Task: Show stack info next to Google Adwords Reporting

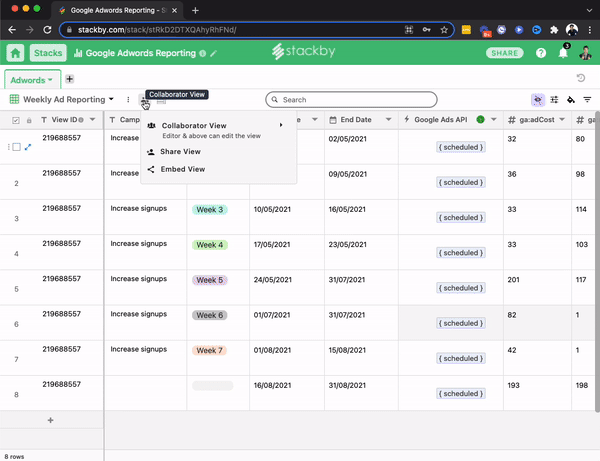Action: [202, 54]
